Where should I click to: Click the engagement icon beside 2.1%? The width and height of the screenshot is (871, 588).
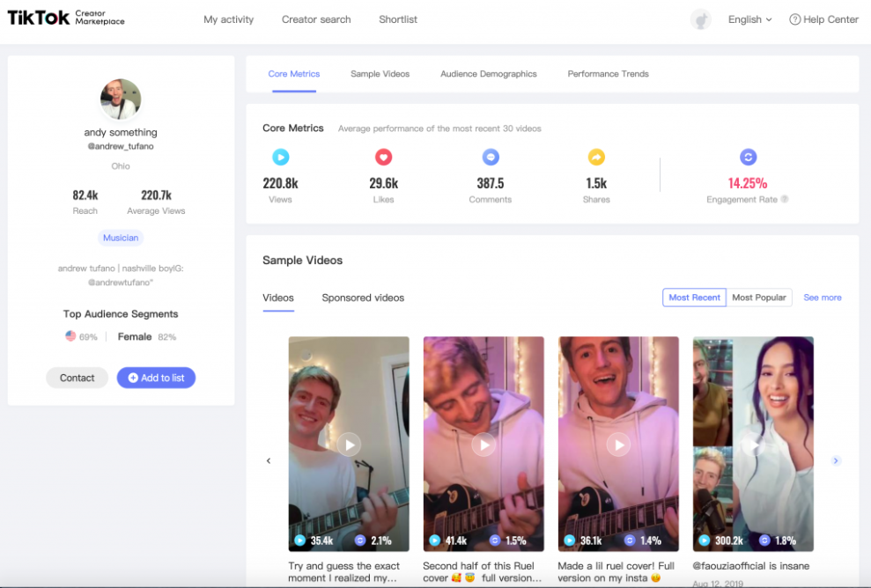click(x=360, y=540)
